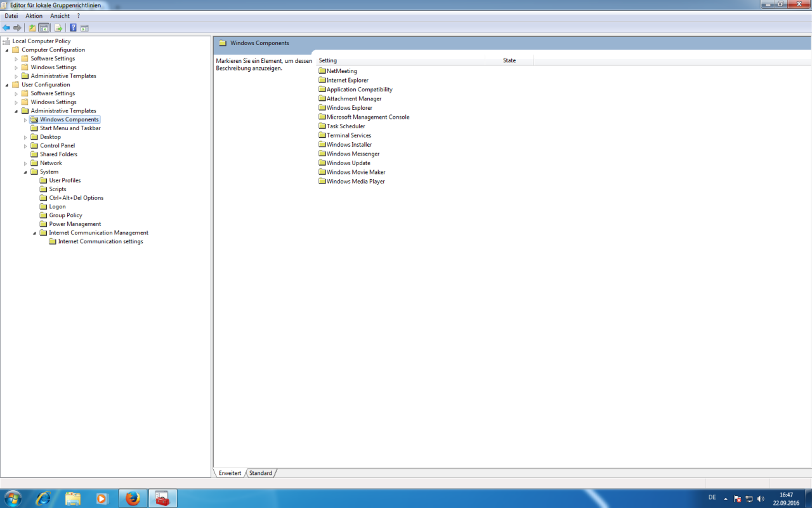Viewport: 812px width, 508px height.
Task: Select the Windows Messenger folder
Action: pos(349,154)
